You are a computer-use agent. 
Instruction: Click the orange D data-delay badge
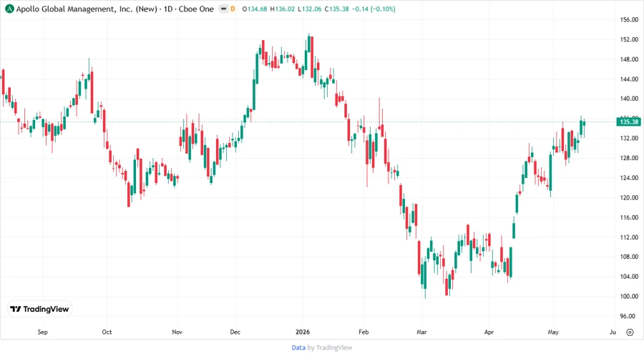point(233,9)
